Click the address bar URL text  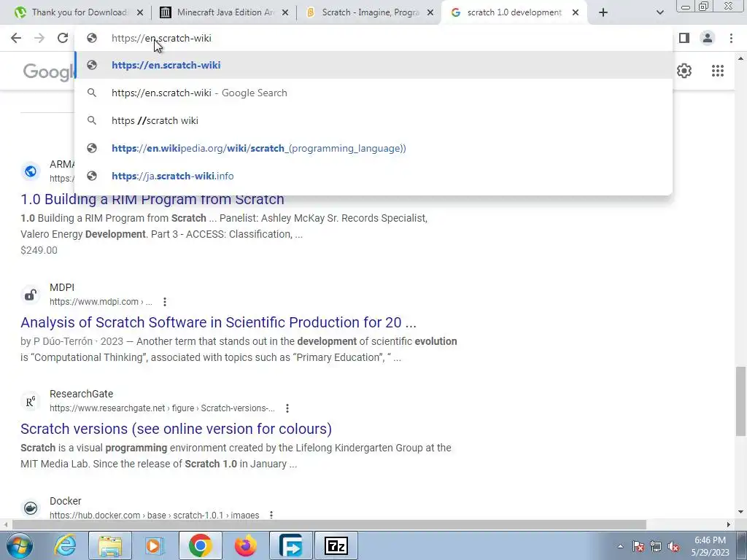(161, 38)
